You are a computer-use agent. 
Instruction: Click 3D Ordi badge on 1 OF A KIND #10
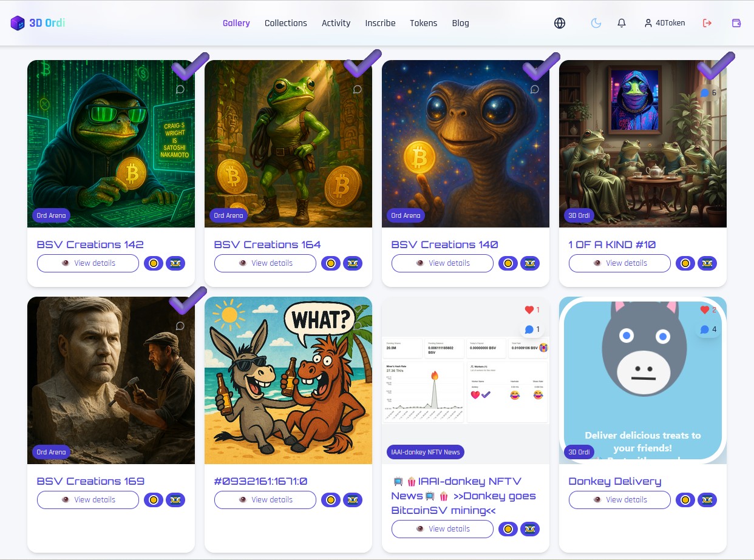tap(580, 215)
